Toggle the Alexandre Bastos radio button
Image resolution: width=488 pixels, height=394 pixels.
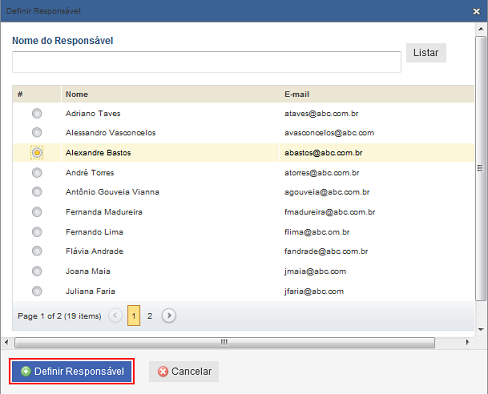pos(37,153)
